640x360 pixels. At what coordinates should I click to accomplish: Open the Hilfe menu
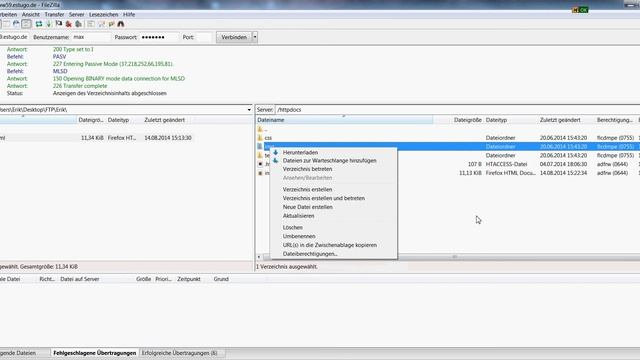129,14
